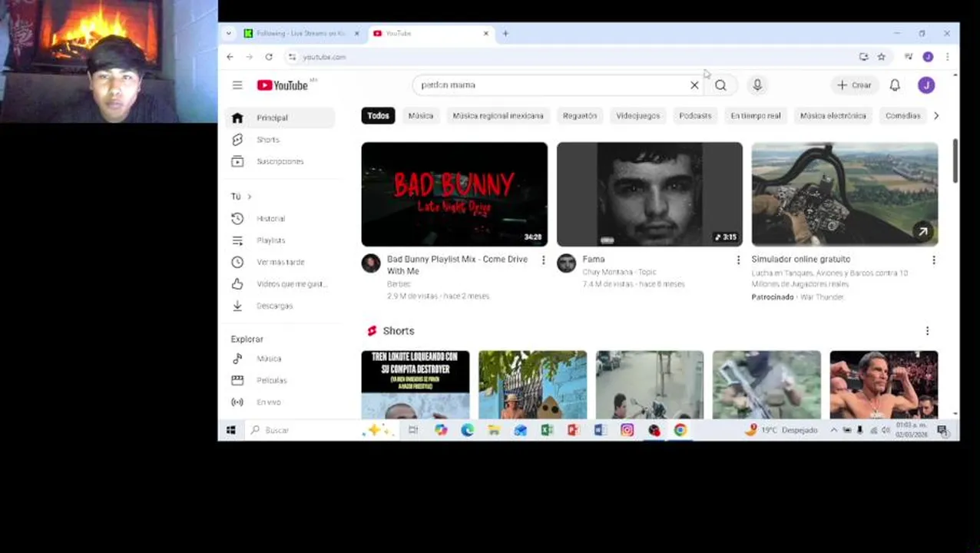The image size is (980, 553).
Task: Open the YouTube account avatar menu
Action: click(926, 85)
